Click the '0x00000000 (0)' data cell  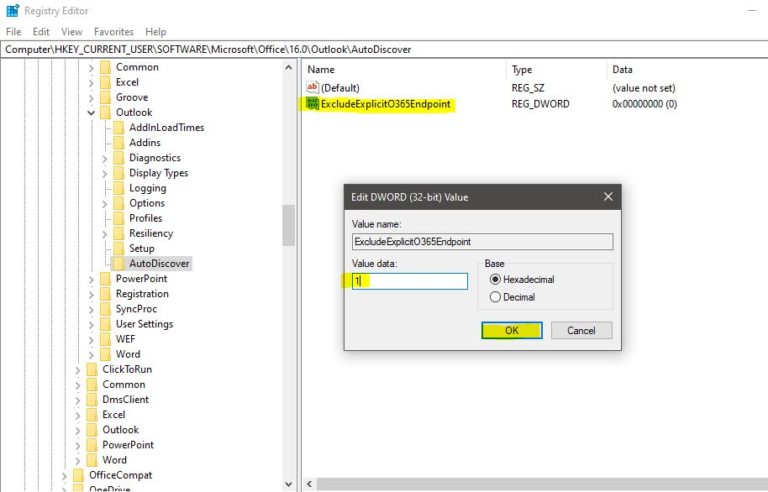tap(645, 104)
